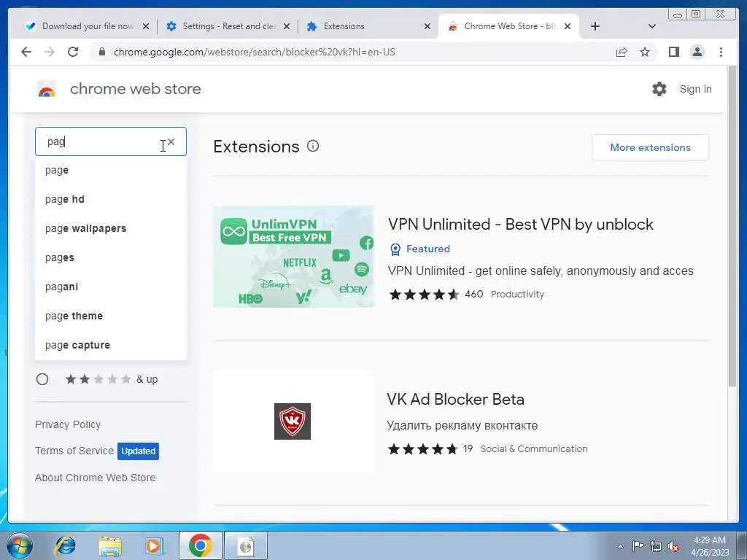Viewport: 747px width, 560px height.
Task: Reload the current page
Action: click(x=73, y=52)
